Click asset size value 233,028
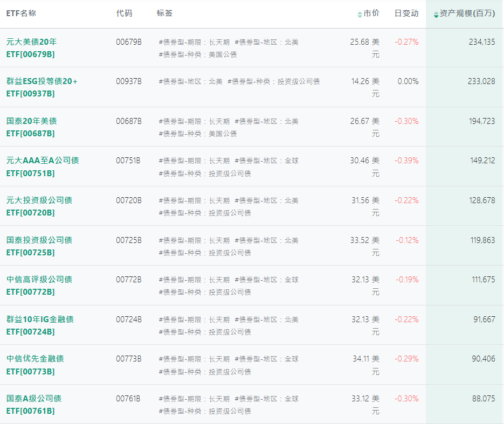 point(481,81)
